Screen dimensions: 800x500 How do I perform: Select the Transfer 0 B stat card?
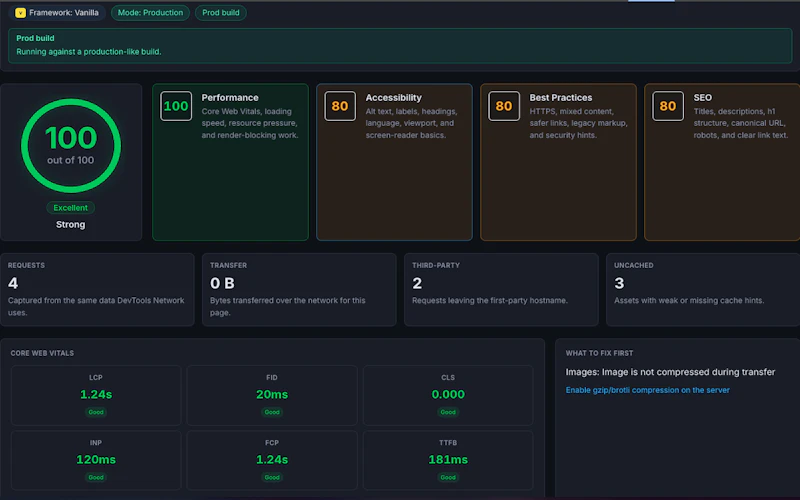(x=299, y=289)
